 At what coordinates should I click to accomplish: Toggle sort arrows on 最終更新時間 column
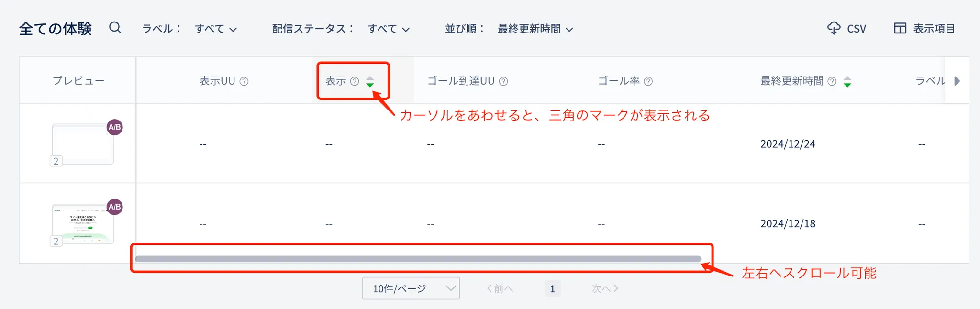847,82
